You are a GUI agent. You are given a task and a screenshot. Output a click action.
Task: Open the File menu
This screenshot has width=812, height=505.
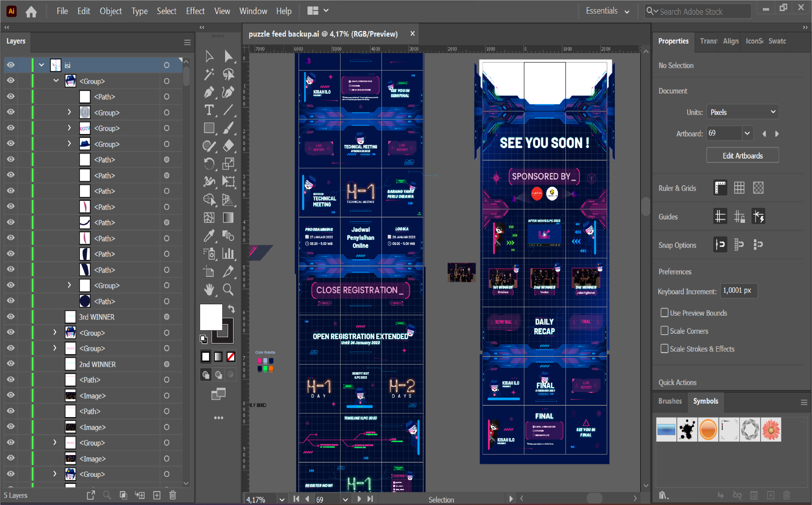point(62,11)
